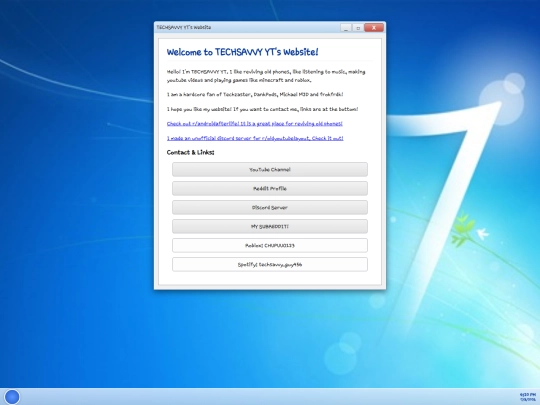Close the TECHSAVVY YT's Website window
540x405 pixels.
click(374, 28)
